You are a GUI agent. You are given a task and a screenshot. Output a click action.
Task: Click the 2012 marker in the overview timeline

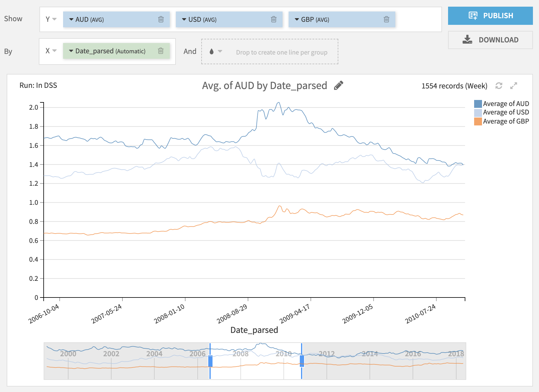327,354
